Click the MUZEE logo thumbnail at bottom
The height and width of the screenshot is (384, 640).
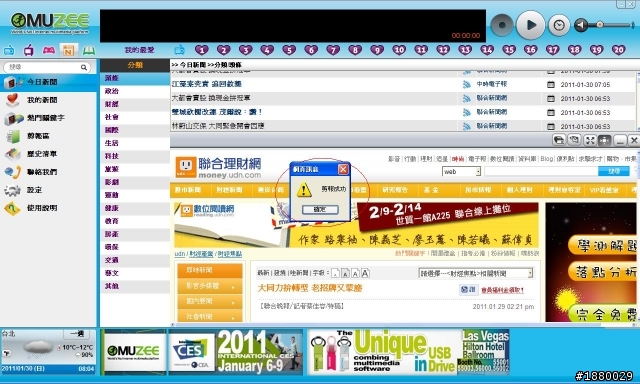point(133,352)
